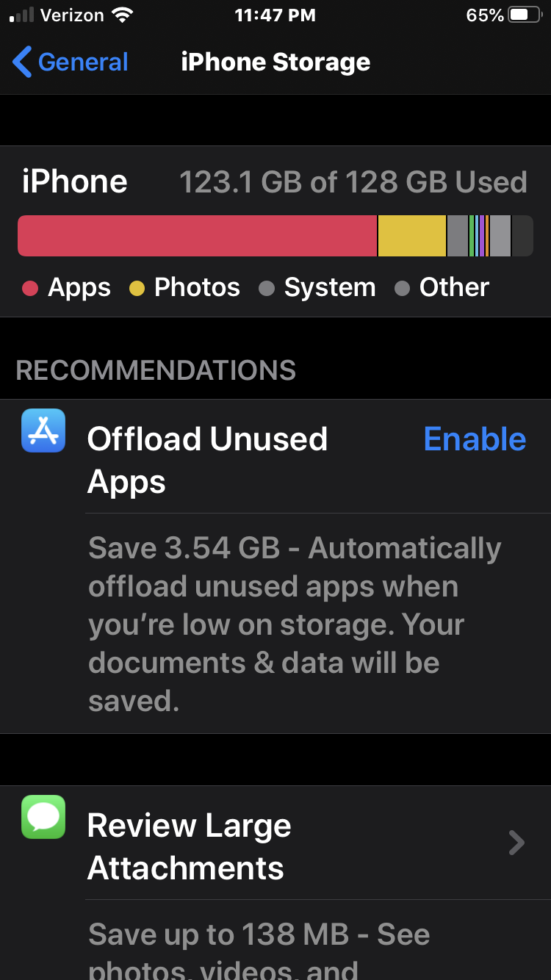Viewport: 551px width, 980px height.
Task: Tap the Offload Unused Apps title
Action: [207, 461]
